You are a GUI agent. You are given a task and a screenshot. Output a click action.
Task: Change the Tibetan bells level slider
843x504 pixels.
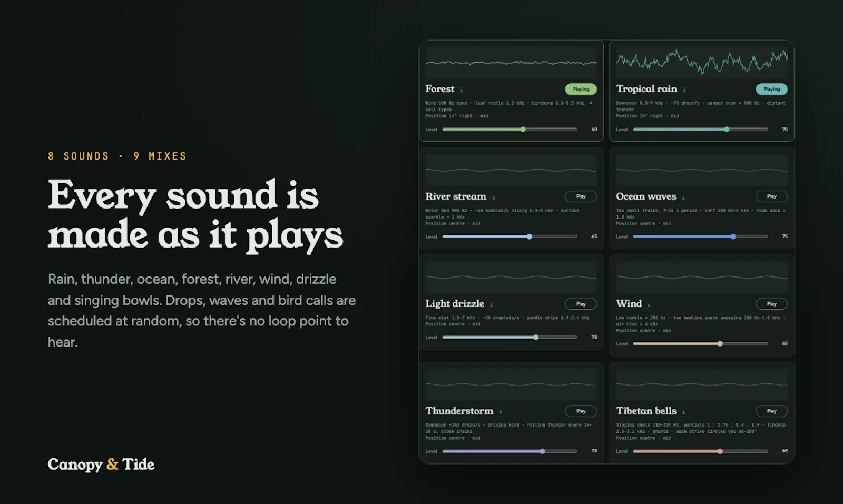tap(700, 451)
